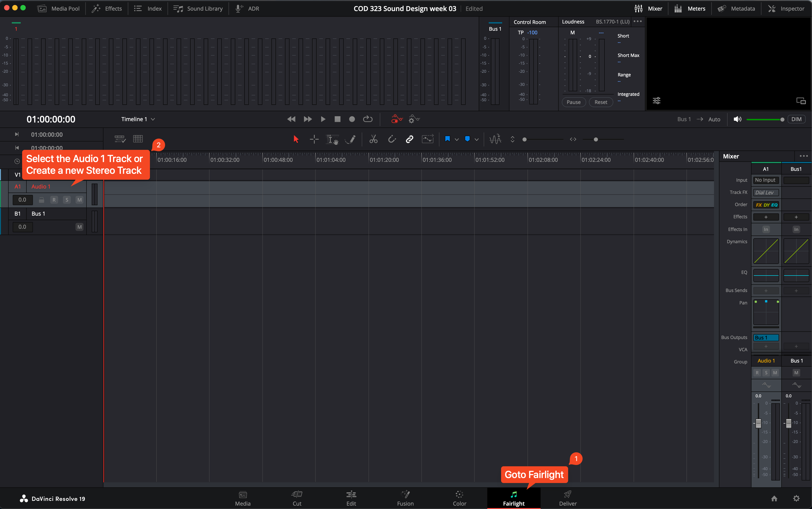Switch to the Edit page
Viewport: 812px width, 509px height.
coord(351,498)
